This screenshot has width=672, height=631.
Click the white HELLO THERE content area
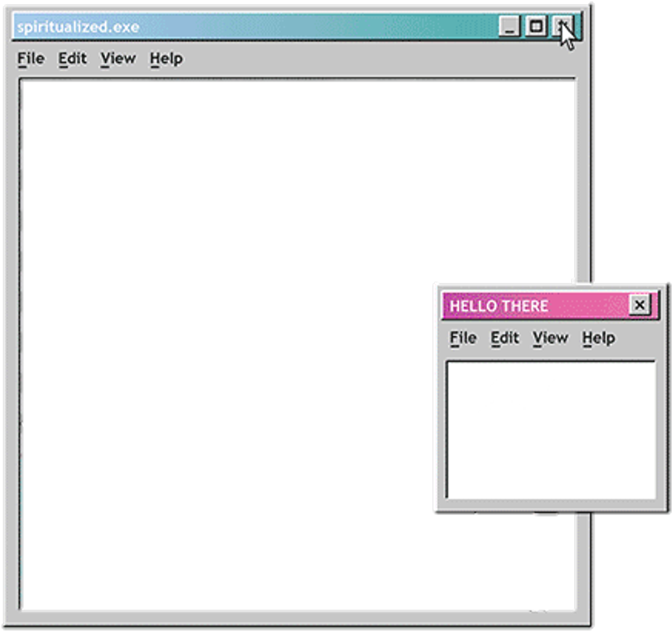[551, 429]
